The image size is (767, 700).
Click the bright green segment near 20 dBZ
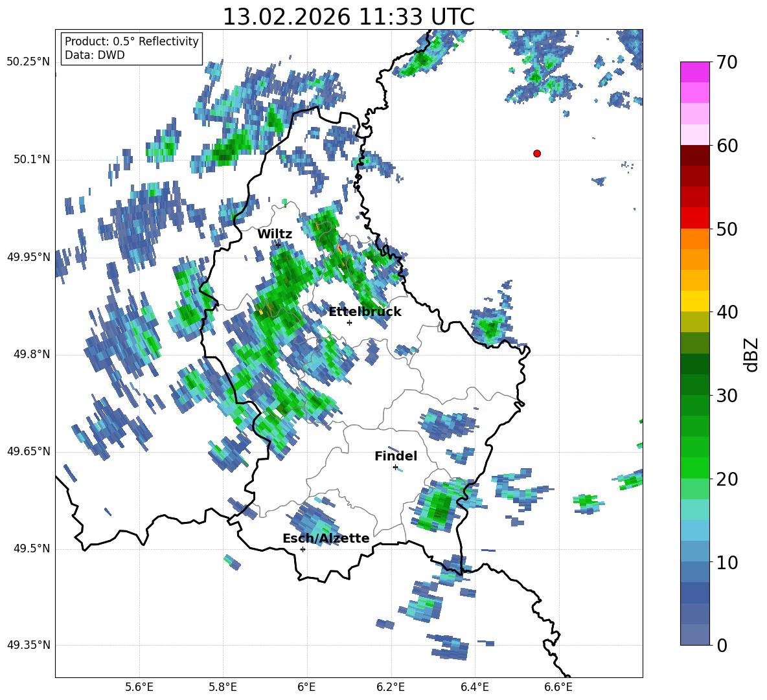click(694, 468)
